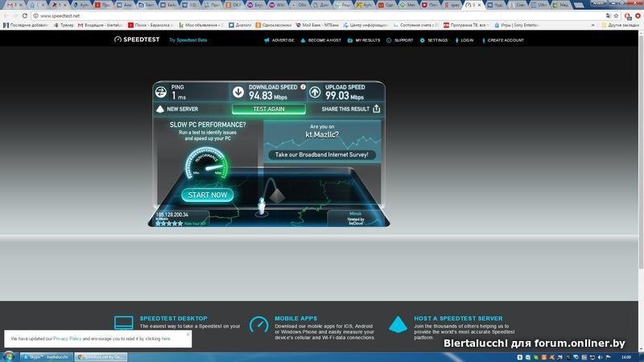Rate your ISP using the star rating
This screenshot has width=644, height=362.
[x=169, y=224]
